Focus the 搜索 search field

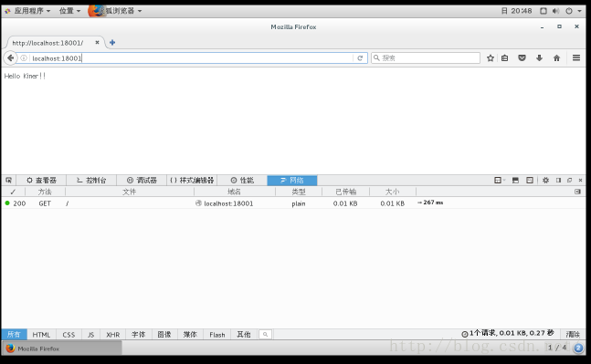pos(426,58)
